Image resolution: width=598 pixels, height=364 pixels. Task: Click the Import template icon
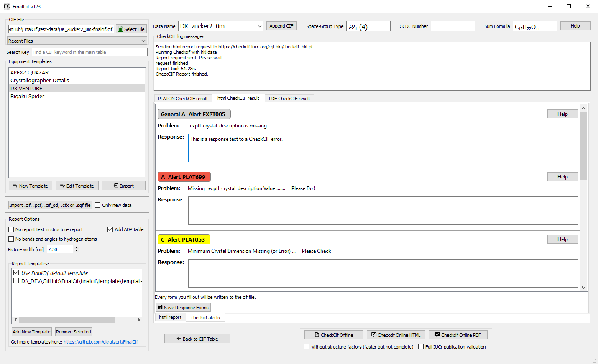pos(116,186)
